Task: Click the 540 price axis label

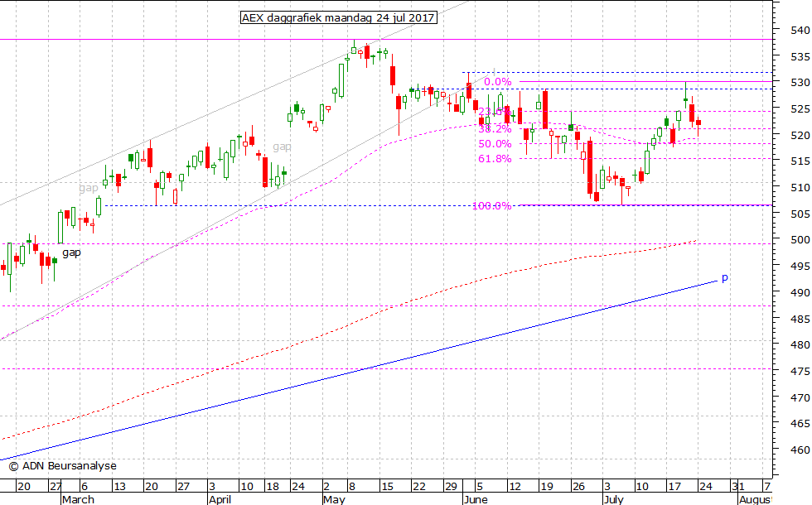Action: (x=800, y=30)
